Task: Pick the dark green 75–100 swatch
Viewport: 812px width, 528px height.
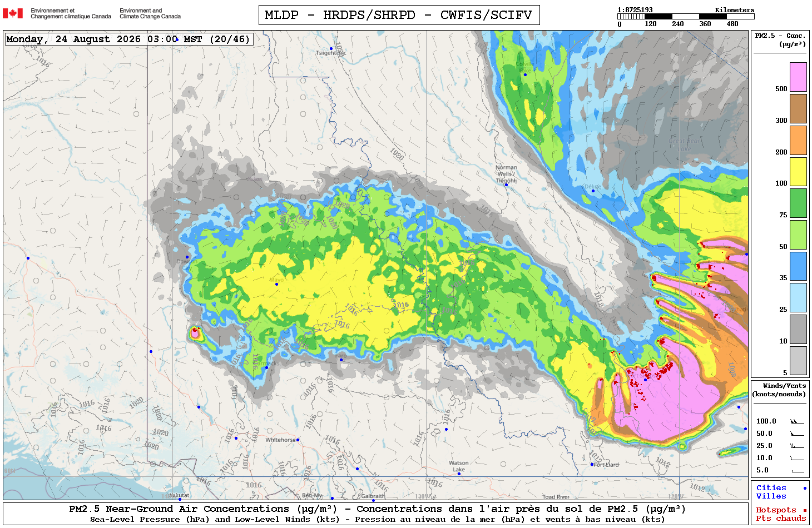Action: tap(798, 203)
